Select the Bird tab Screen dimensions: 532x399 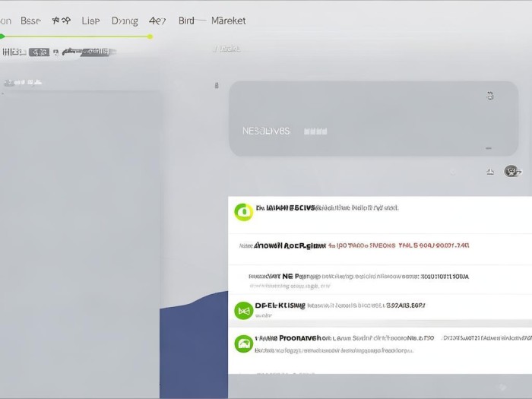point(186,21)
